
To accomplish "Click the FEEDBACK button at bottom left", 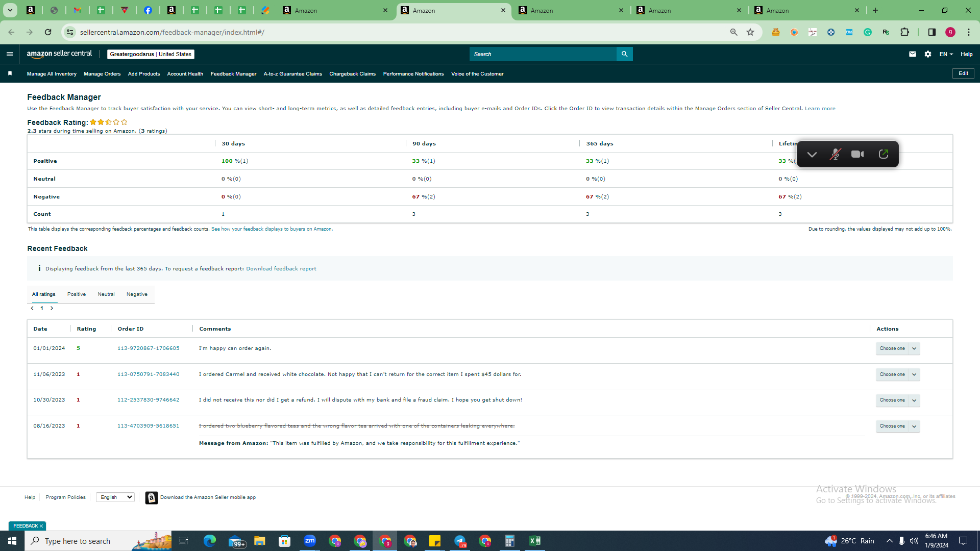I will pos(28,526).
